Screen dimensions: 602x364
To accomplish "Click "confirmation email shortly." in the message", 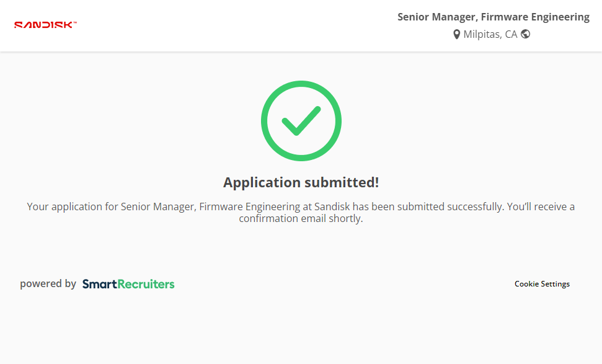I will (301, 219).
